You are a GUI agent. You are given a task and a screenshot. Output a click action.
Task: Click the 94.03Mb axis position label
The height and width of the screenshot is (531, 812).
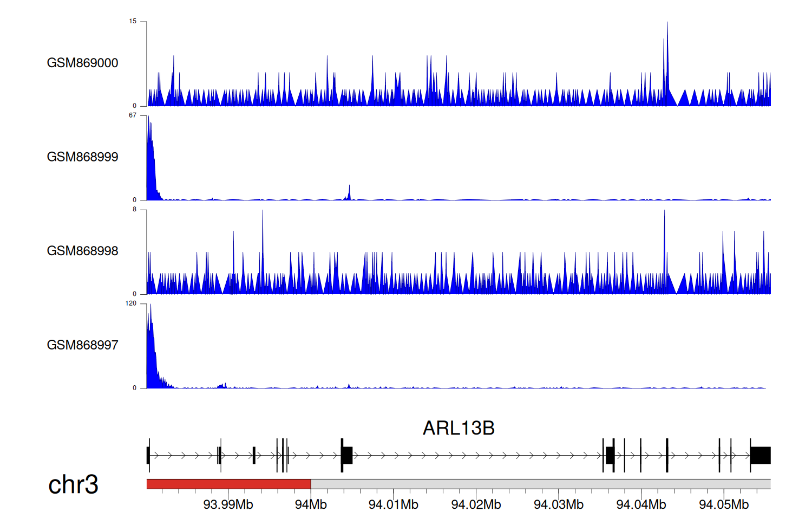point(558,504)
